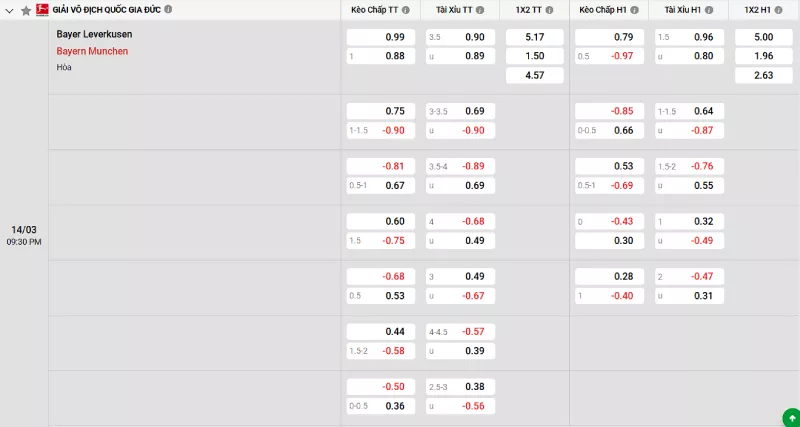Select 1X2 TT draw odds 4.57

[x=535, y=75]
